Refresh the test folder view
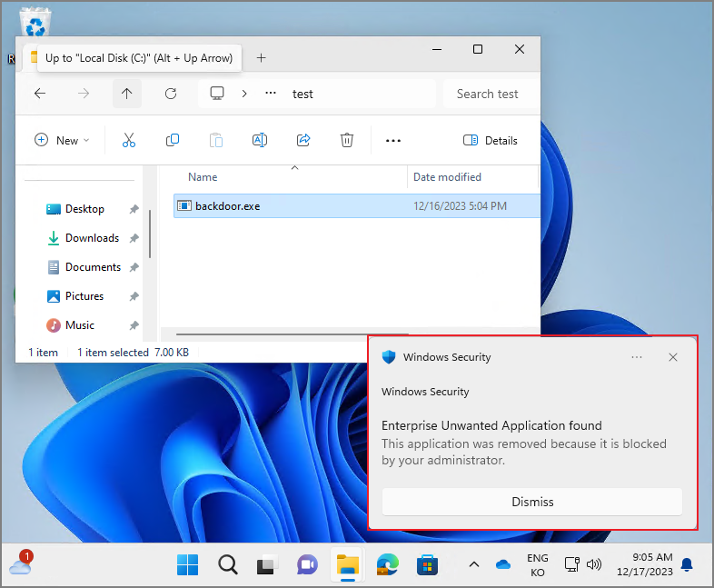Viewport: 714px width, 588px height. coord(171,94)
